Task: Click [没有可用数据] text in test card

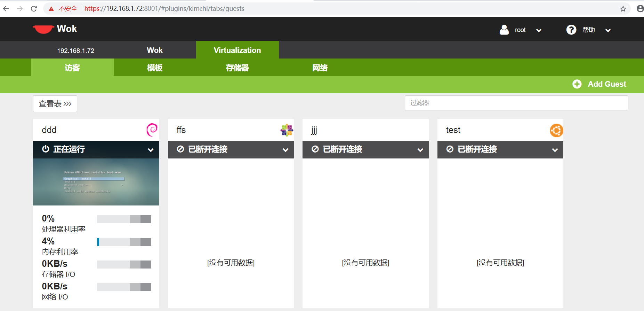Action: coord(500,263)
